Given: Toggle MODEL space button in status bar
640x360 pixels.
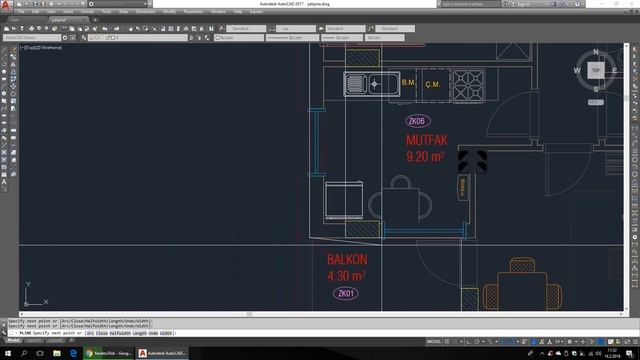Looking at the screenshot, I should click(434, 342).
